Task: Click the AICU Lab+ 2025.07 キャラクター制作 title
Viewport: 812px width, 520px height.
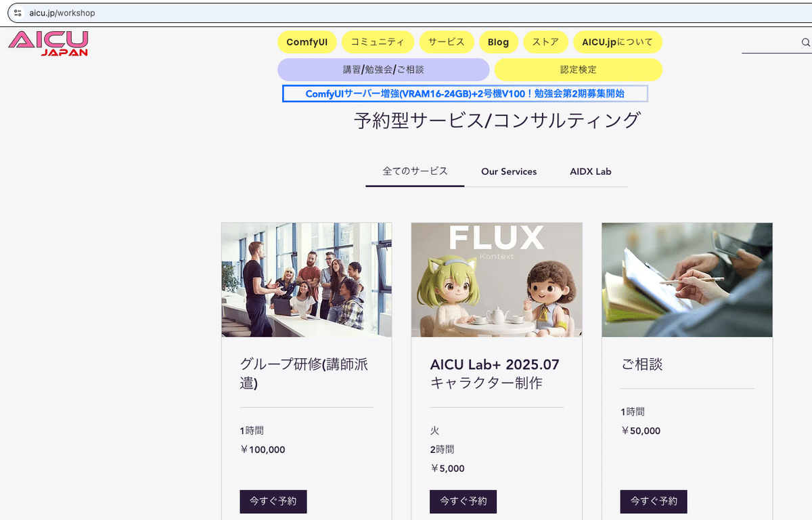Action: click(495, 374)
